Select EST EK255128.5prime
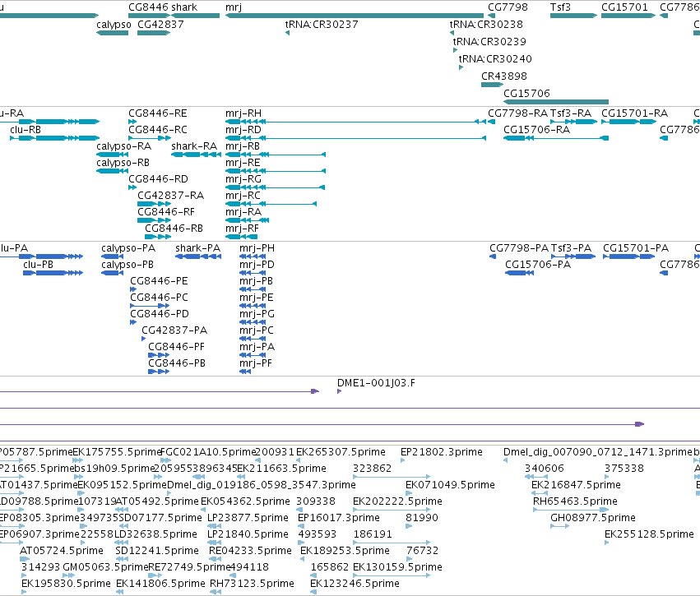 [607, 543]
